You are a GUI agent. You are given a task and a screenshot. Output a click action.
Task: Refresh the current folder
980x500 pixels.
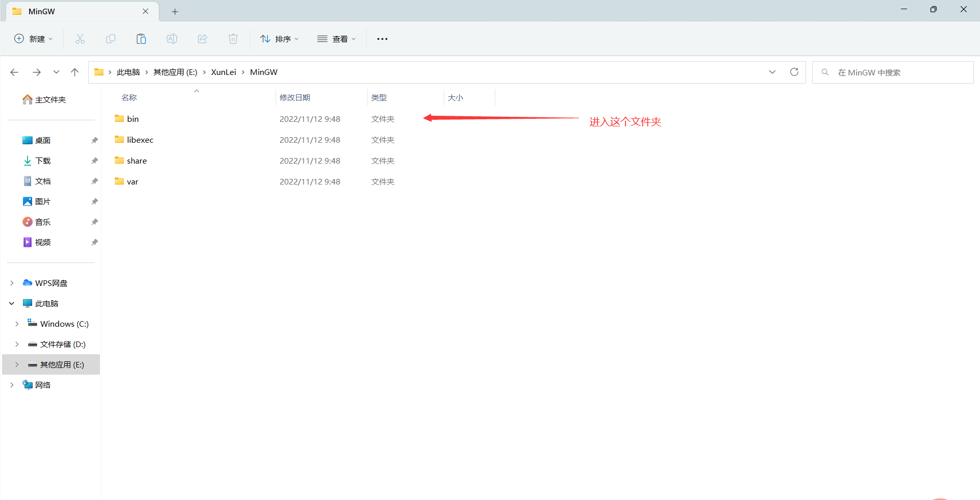[794, 72]
